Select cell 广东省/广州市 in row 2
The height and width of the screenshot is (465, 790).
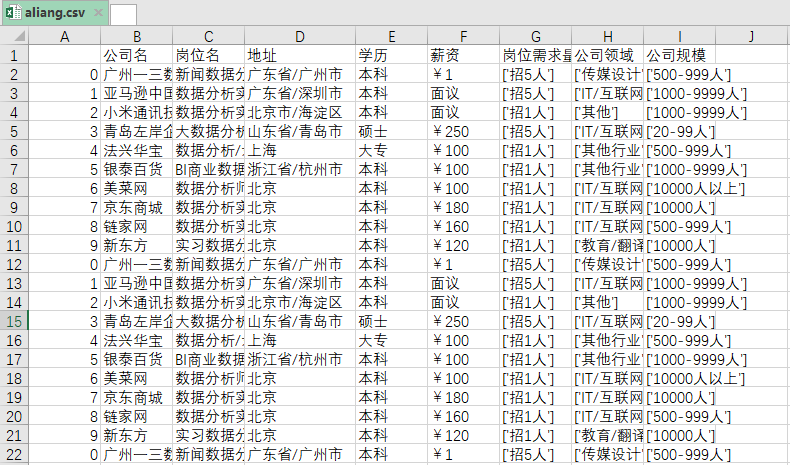coord(300,75)
